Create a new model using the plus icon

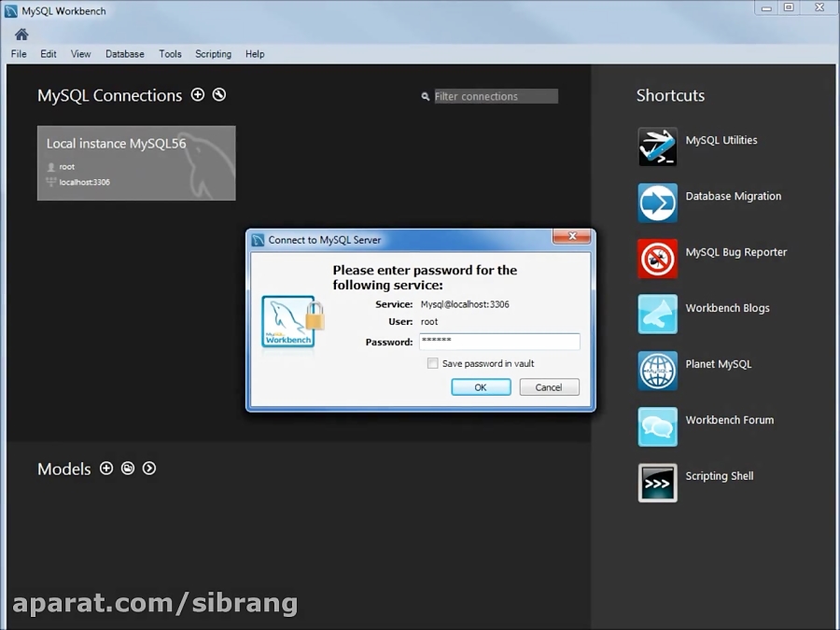pyautogui.click(x=106, y=469)
